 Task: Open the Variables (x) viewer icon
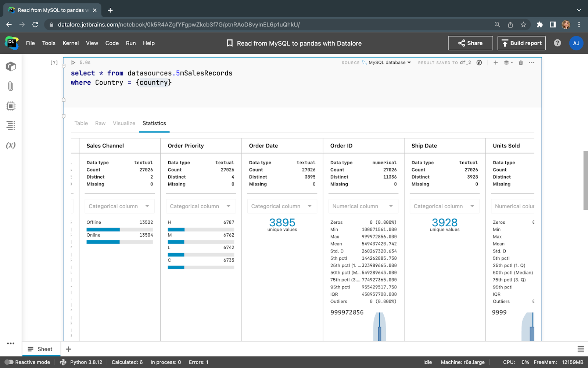(x=11, y=145)
